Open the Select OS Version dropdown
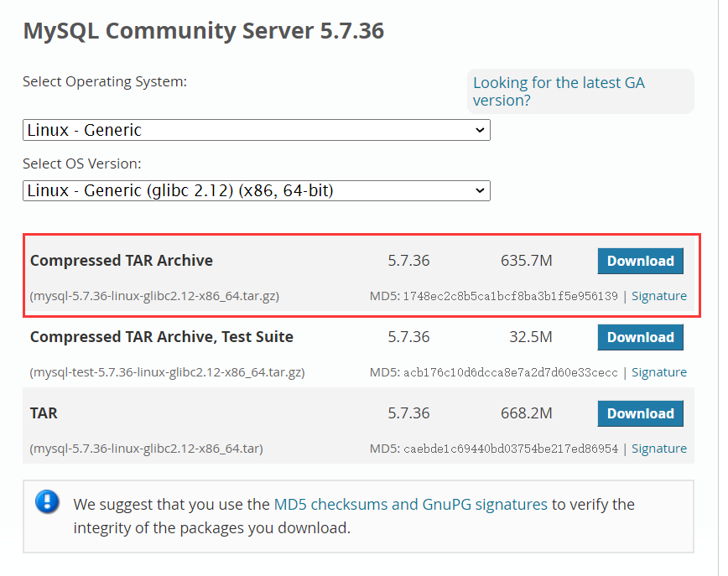 click(x=257, y=191)
